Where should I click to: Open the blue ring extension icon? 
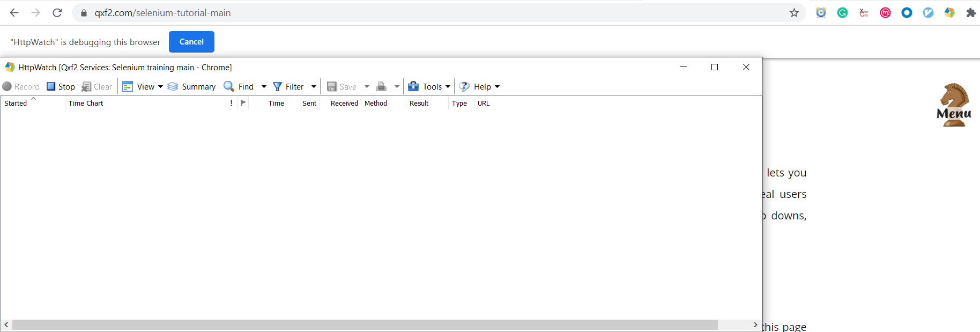(907, 13)
